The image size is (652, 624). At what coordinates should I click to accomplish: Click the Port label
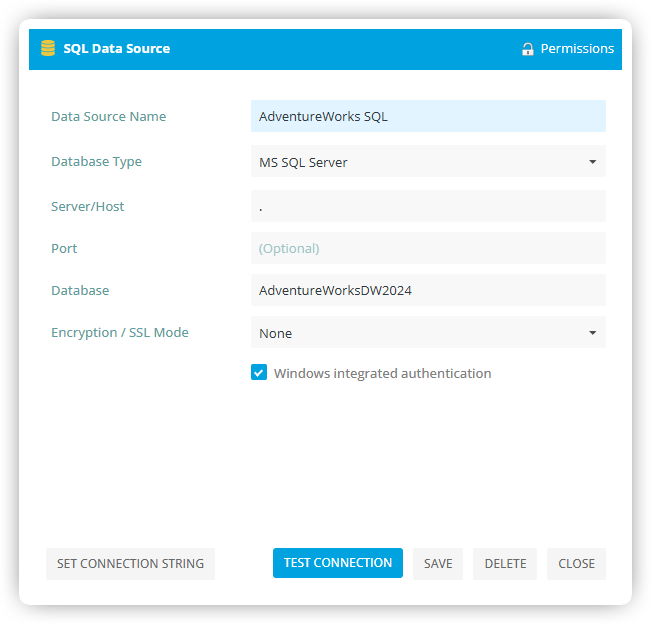[x=64, y=249]
